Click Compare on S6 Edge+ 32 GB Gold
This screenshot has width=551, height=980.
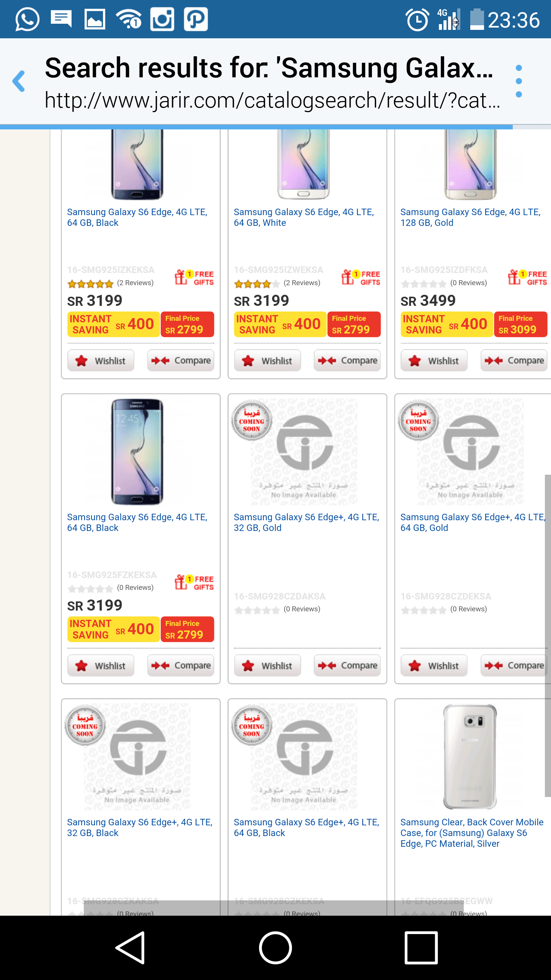347,666
